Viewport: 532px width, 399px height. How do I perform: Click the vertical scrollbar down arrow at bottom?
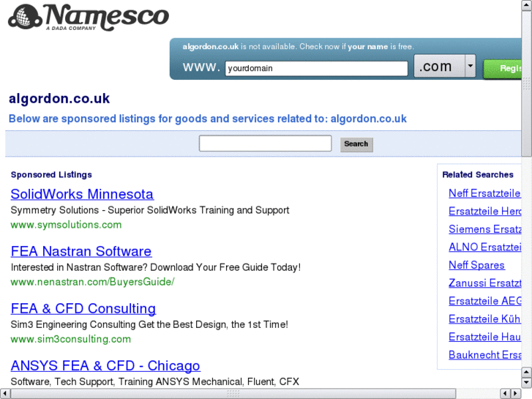[527, 383]
